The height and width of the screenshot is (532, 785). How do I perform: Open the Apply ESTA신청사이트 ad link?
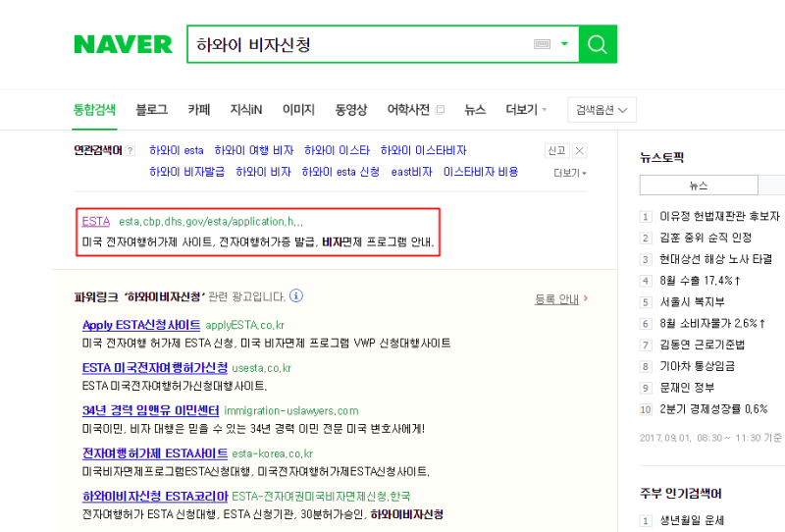click(141, 325)
